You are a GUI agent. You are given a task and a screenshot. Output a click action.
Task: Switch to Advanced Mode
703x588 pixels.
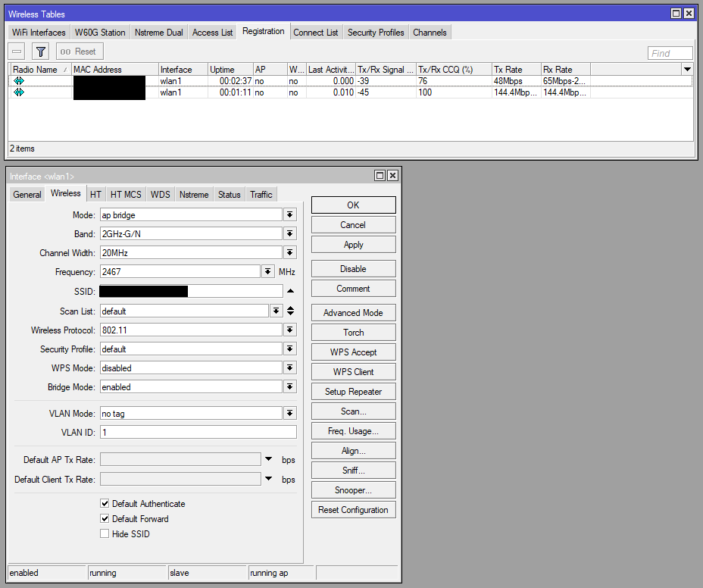(x=353, y=313)
